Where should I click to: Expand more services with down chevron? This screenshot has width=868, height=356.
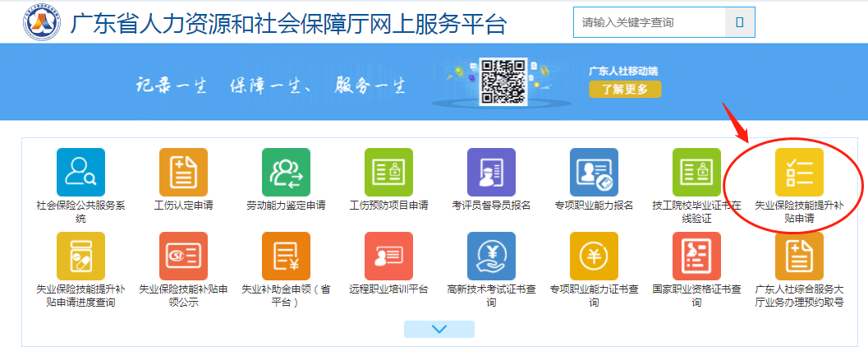point(439,329)
